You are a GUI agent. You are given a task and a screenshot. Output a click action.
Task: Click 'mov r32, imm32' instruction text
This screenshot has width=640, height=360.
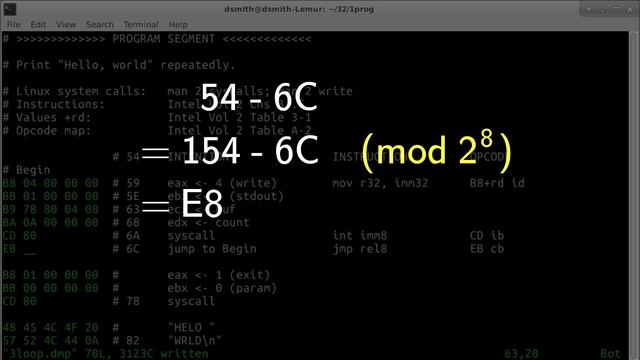pyautogui.click(x=380, y=183)
